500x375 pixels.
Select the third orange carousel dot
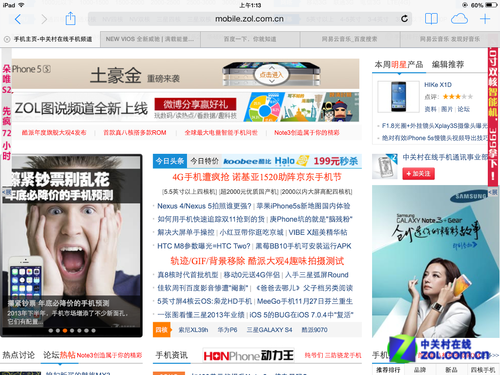pyautogui.click(x=65, y=331)
